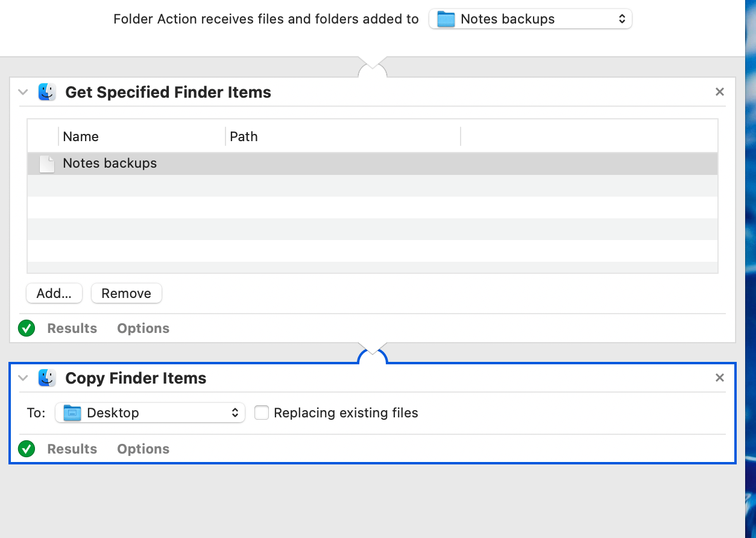Click green checkmark in Get Specified Finder Items
Screen dimensions: 756x538
point(27,328)
